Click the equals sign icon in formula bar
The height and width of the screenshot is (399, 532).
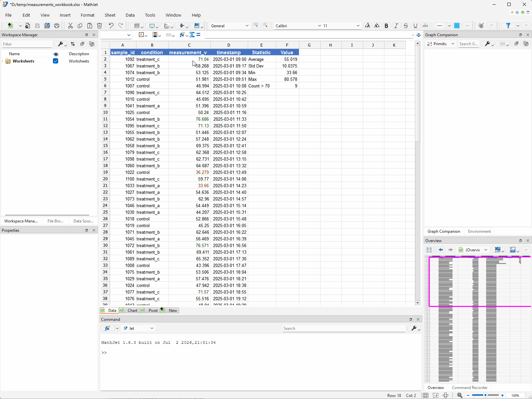click(198, 35)
